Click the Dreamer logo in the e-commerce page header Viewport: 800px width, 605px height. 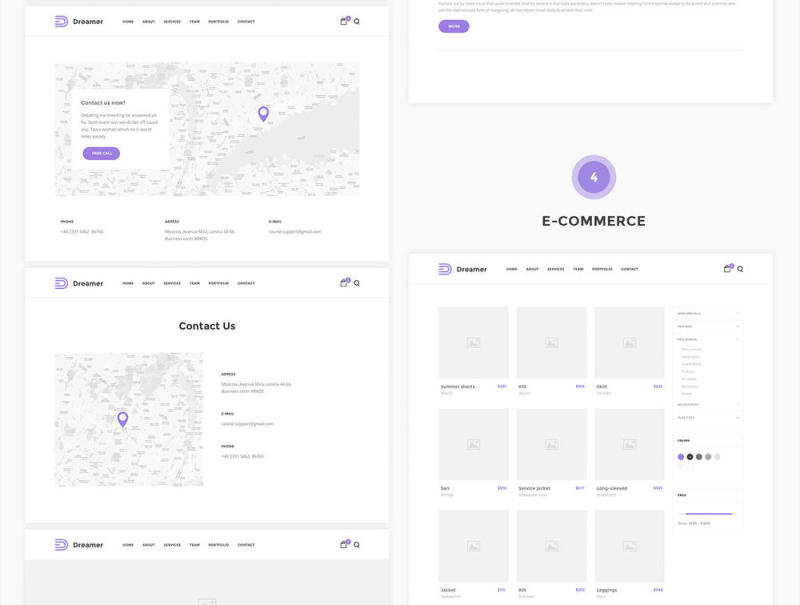point(462,269)
